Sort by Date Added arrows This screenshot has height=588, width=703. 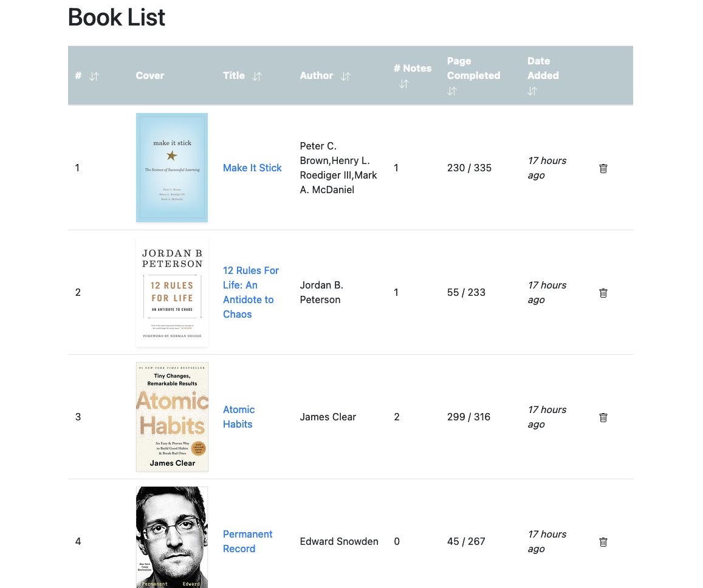[532, 92]
